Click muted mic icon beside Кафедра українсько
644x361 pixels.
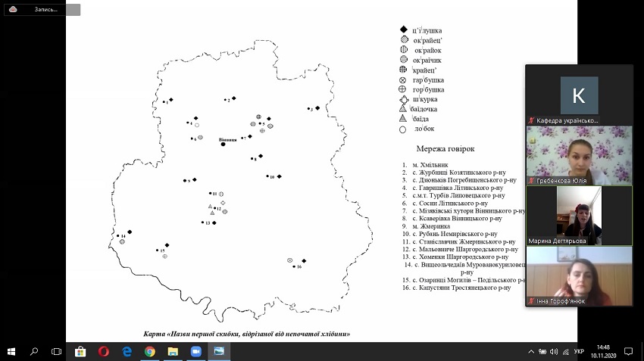coord(531,120)
